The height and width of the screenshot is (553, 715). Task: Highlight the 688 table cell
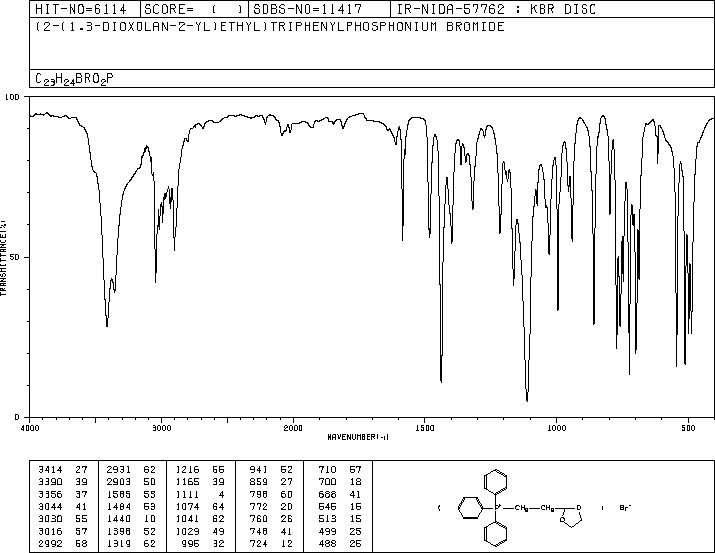[x=327, y=494]
